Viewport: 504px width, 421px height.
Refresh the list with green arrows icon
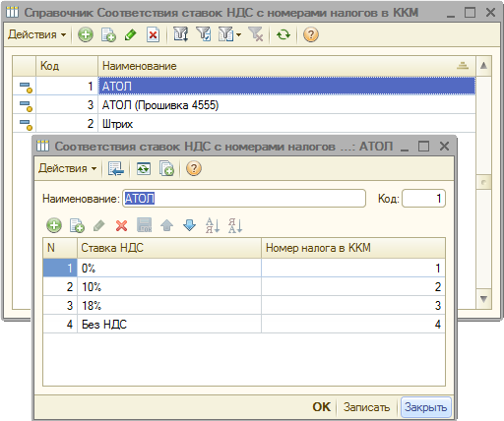(283, 34)
